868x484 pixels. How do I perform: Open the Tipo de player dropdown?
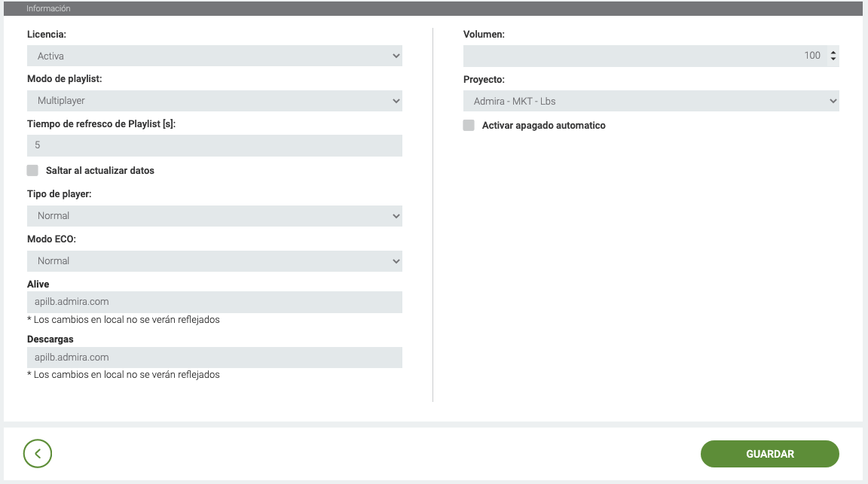point(214,216)
